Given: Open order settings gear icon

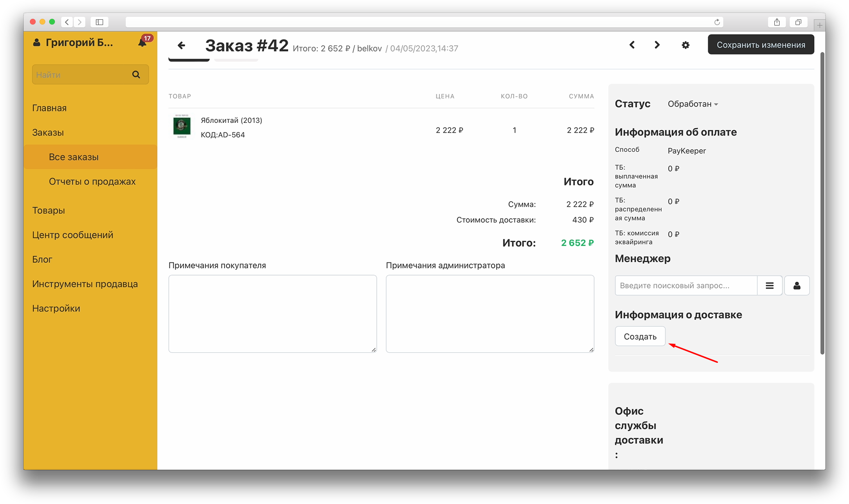Looking at the screenshot, I should (685, 45).
